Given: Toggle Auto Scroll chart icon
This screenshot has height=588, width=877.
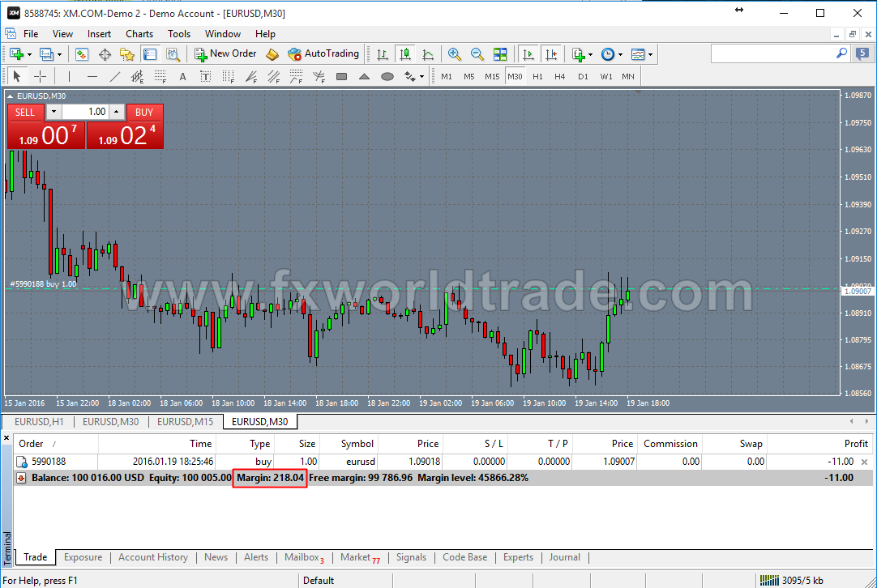Looking at the screenshot, I should click(x=528, y=54).
